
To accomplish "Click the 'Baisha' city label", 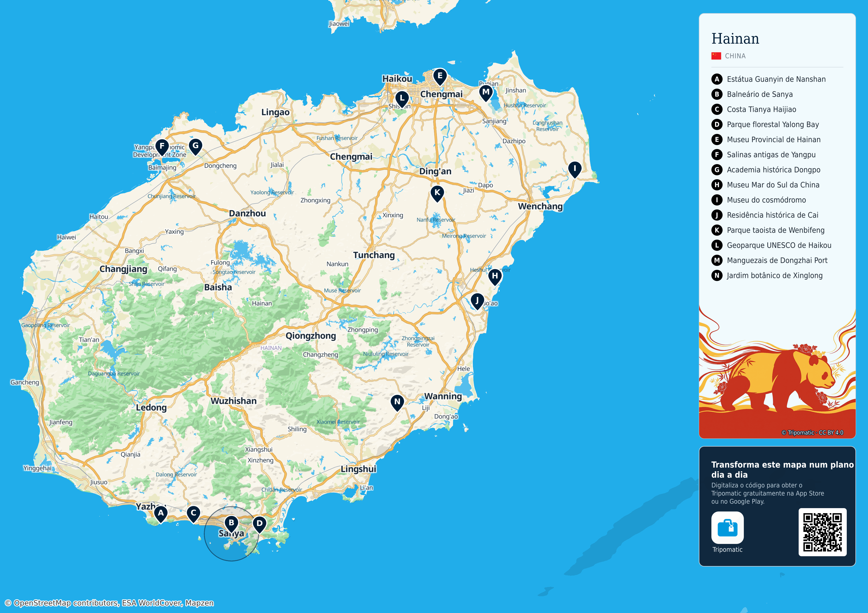I will click(218, 287).
